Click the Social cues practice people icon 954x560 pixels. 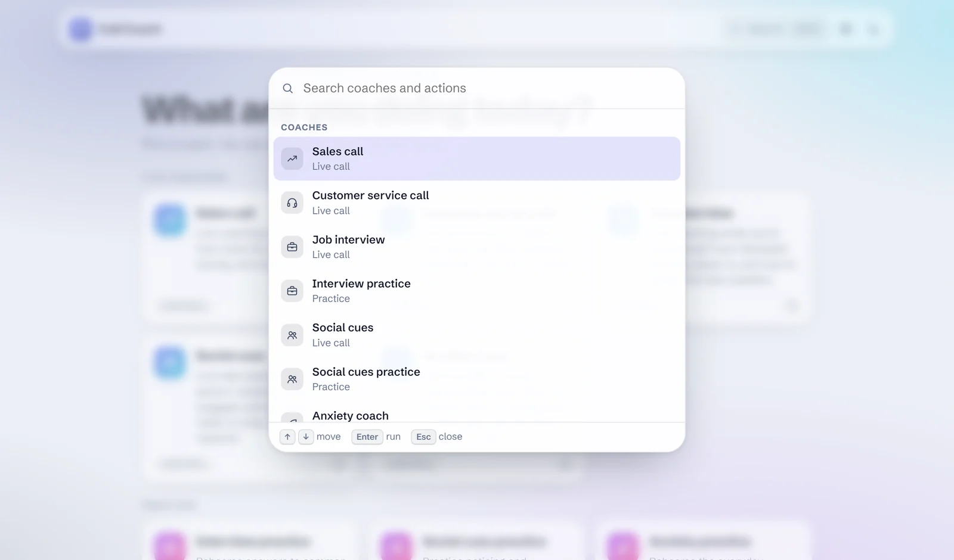(x=292, y=379)
